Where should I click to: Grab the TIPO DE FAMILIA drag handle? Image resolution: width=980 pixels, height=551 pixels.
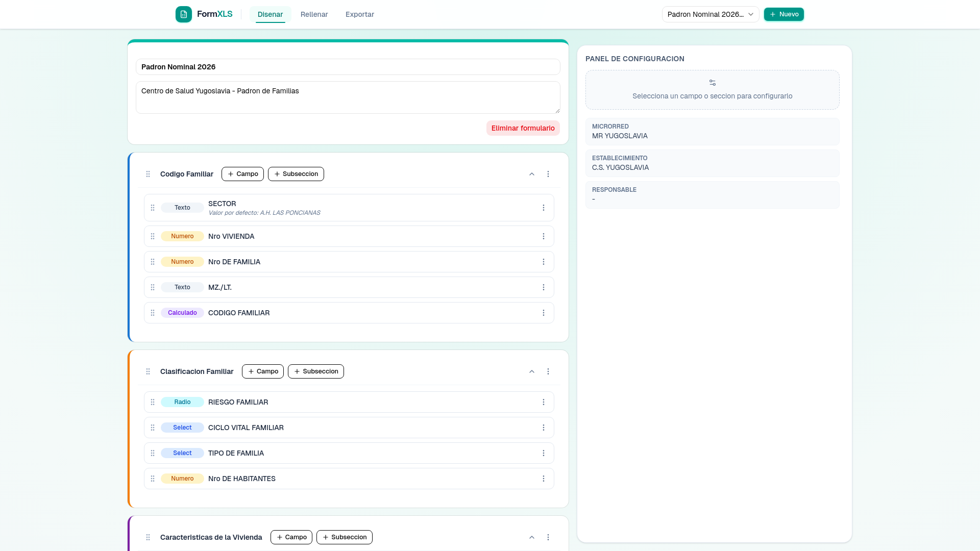pyautogui.click(x=153, y=453)
